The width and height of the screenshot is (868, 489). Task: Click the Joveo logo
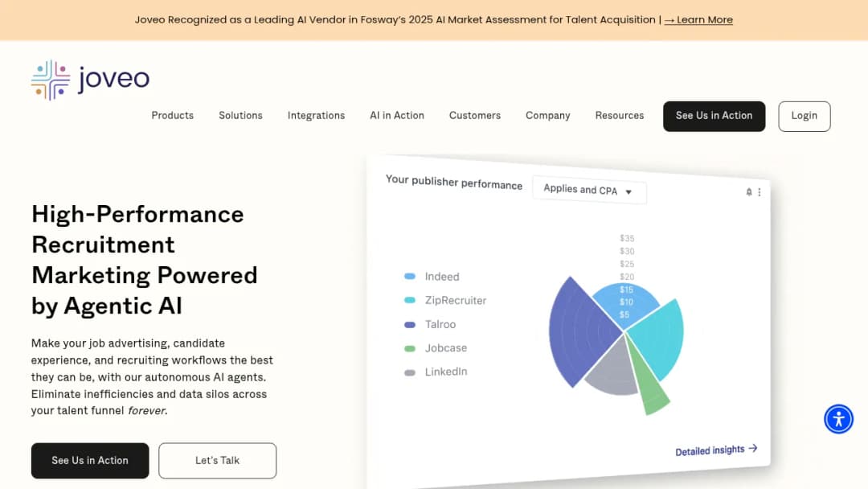click(90, 80)
